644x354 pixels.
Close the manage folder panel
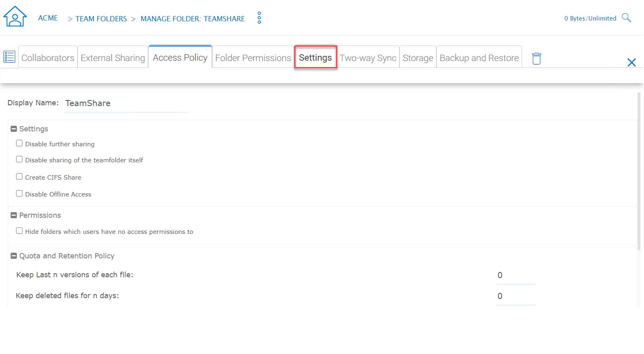(x=632, y=62)
